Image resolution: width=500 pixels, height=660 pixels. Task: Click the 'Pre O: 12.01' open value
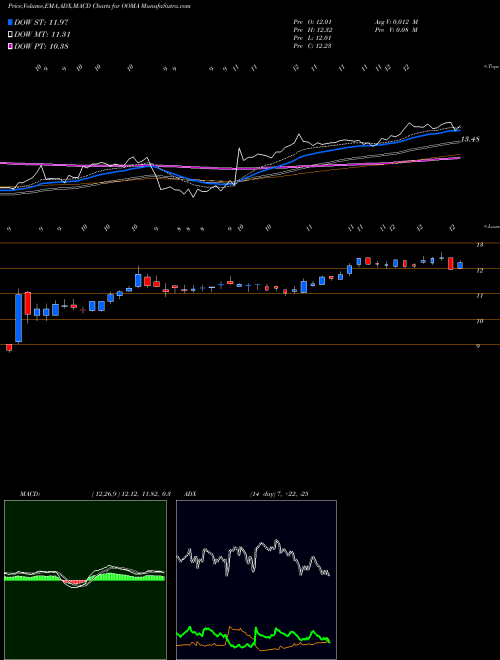click(313, 21)
